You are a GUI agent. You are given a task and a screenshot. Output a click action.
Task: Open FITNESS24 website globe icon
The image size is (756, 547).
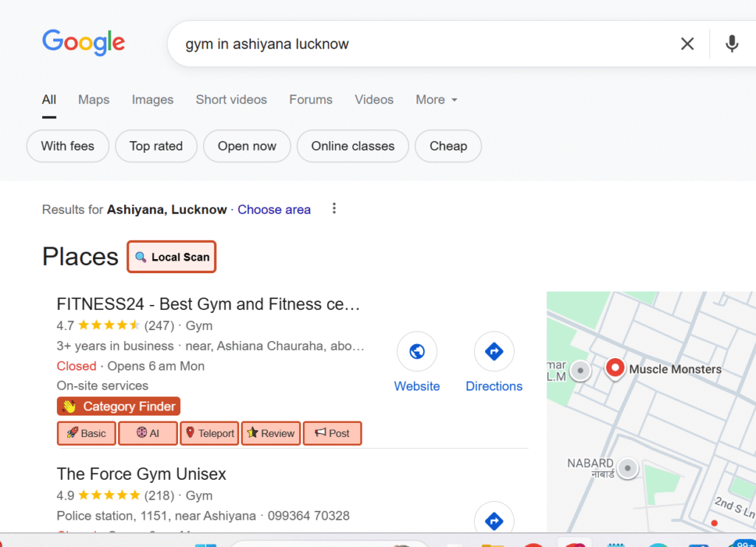point(417,352)
